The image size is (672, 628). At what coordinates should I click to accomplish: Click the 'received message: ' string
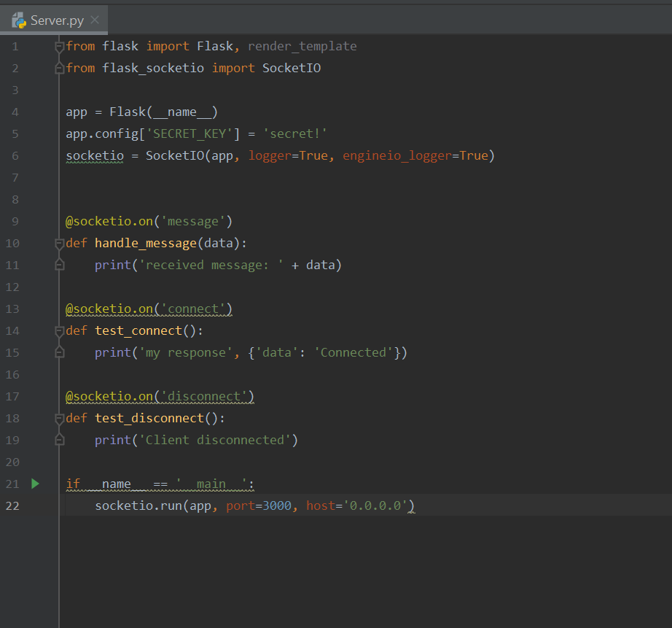[211, 265]
